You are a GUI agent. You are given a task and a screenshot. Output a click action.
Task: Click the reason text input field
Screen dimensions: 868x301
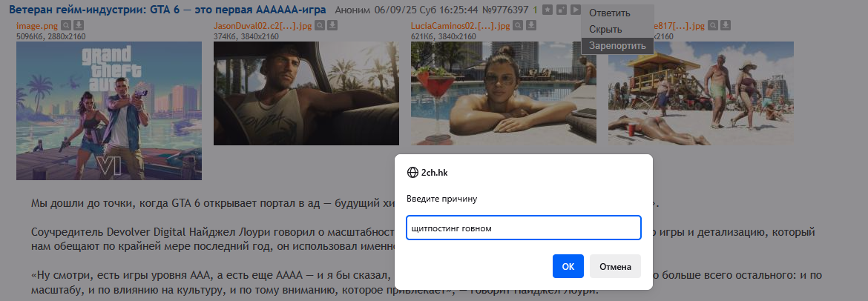523,228
